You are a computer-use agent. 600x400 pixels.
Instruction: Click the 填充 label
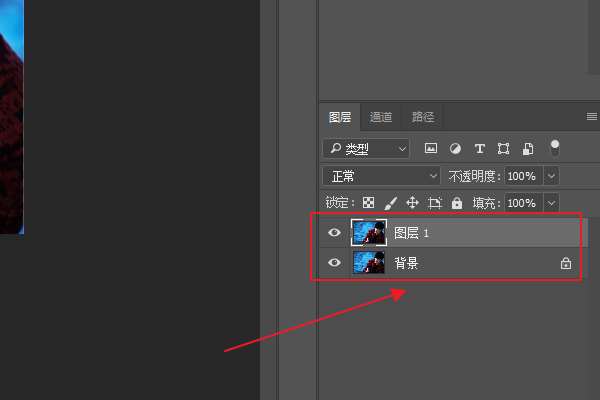(x=486, y=203)
